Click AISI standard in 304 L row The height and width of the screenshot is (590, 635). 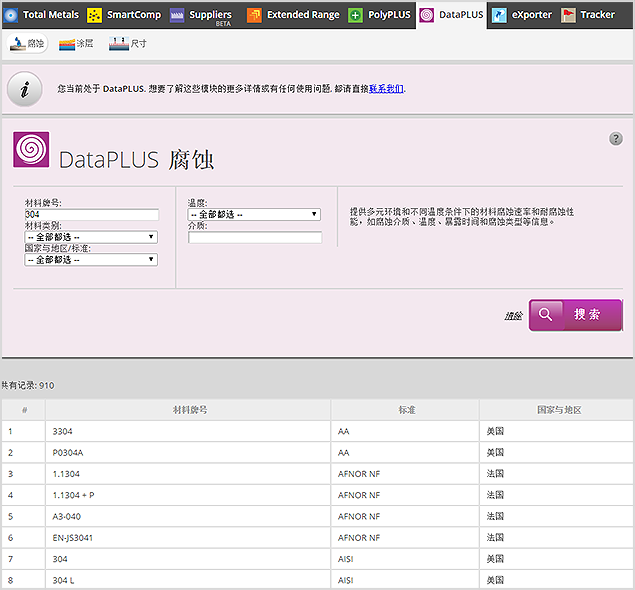click(x=345, y=580)
